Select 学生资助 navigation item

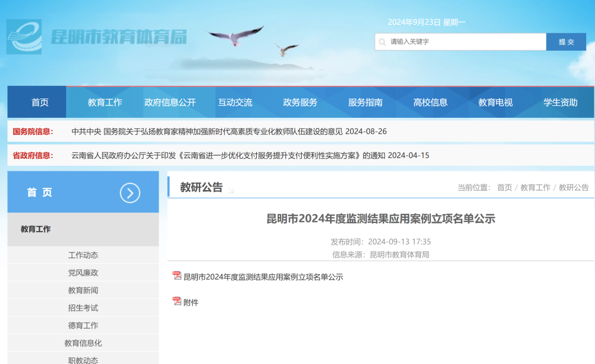click(560, 102)
